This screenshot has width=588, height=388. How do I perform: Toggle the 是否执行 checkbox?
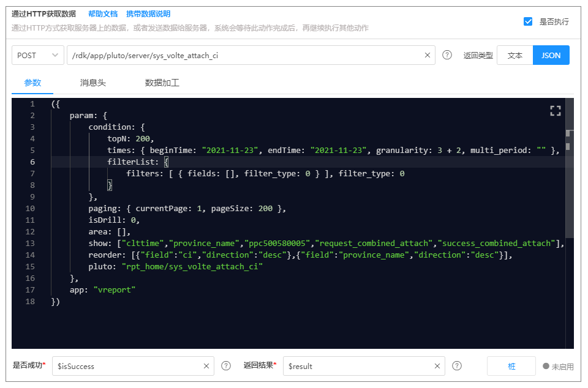[528, 21]
